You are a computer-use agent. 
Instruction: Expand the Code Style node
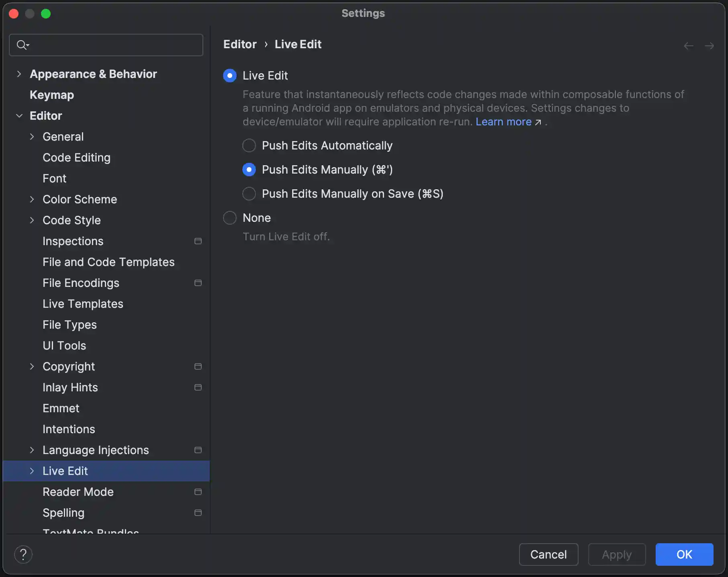(32, 220)
